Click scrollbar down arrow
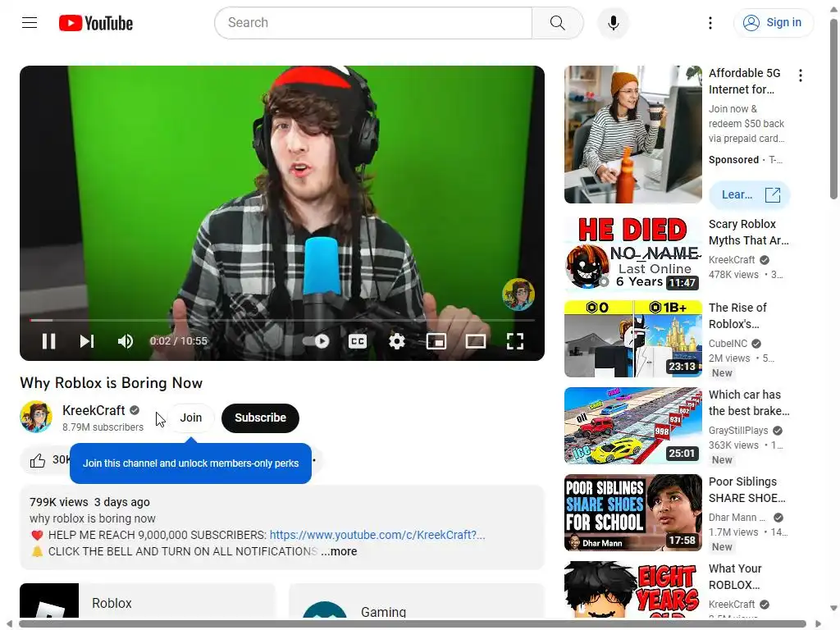 coord(833,609)
